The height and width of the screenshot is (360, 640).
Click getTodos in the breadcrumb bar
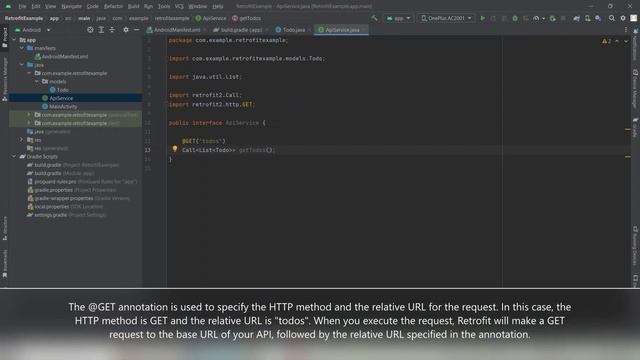[247, 18]
